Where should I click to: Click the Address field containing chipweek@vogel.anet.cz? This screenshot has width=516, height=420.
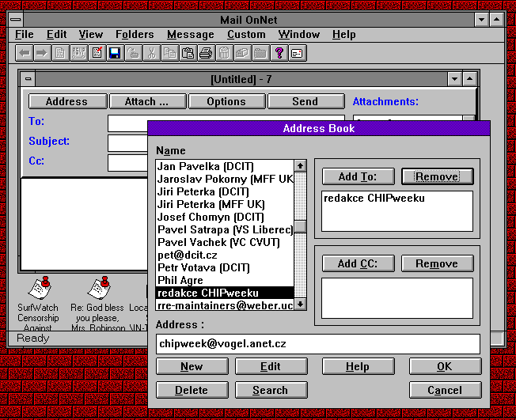tap(318, 344)
